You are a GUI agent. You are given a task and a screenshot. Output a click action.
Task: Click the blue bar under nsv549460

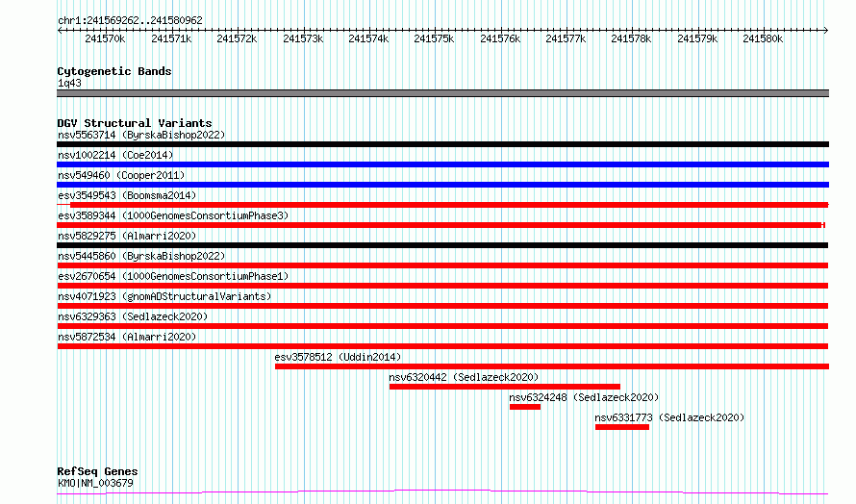(442, 185)
